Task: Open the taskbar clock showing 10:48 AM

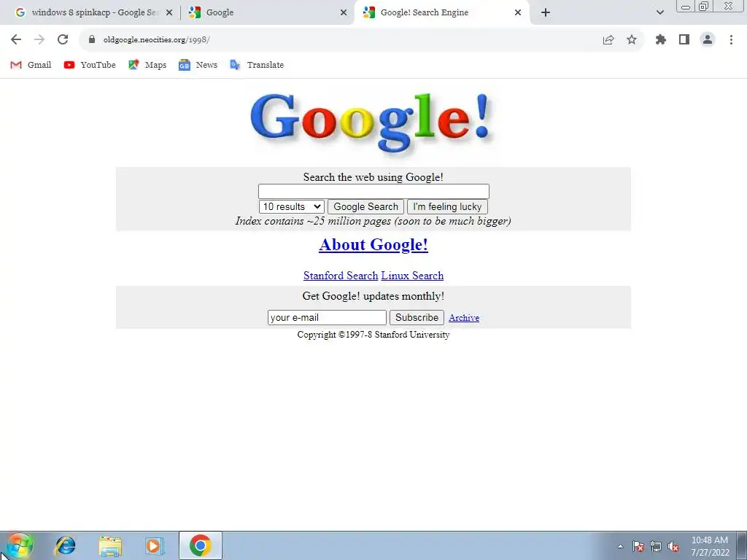Action: (x=710, y=546)
